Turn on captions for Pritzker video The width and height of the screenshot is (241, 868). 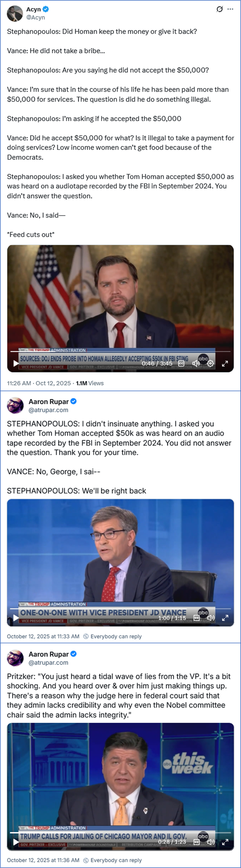(x=197, y=842)
